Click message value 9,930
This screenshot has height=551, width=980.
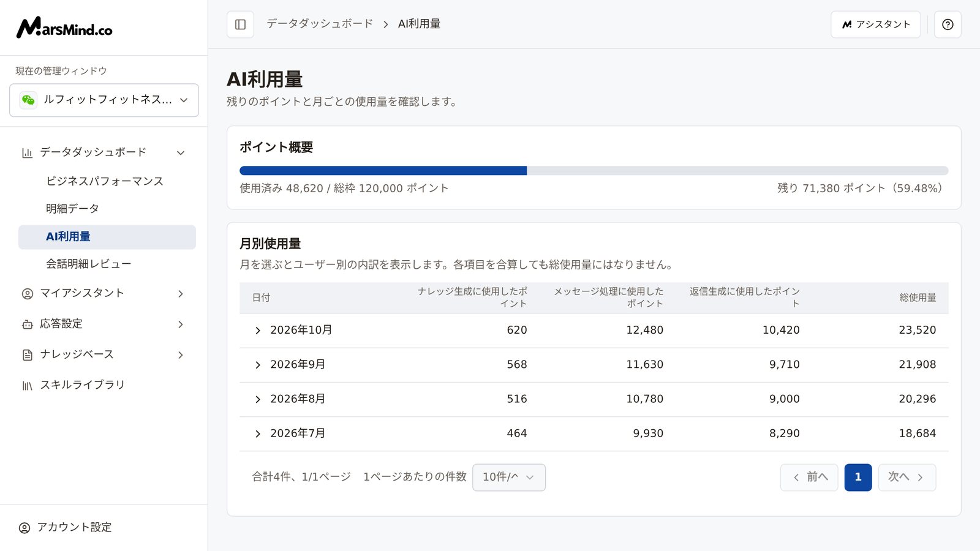click(x=648, y=433)
